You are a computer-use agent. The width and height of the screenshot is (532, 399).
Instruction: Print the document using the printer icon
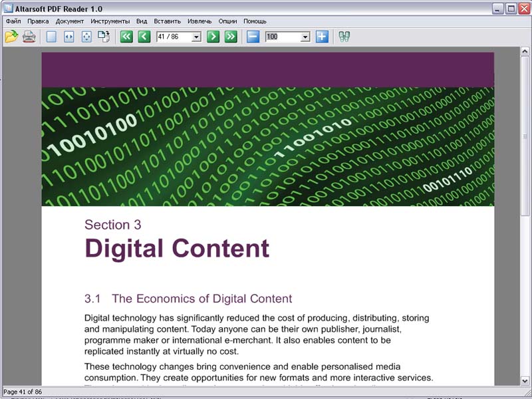click(x=29, y=37)
